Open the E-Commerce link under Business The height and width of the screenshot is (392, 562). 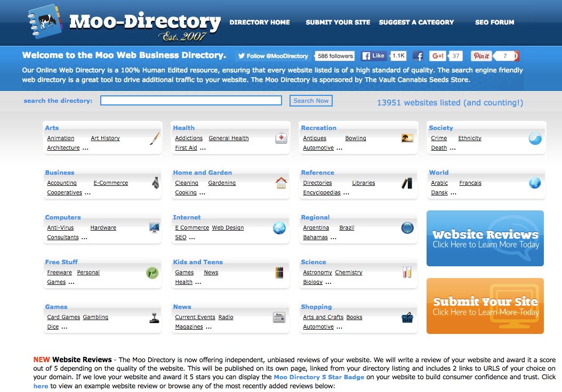111,183
